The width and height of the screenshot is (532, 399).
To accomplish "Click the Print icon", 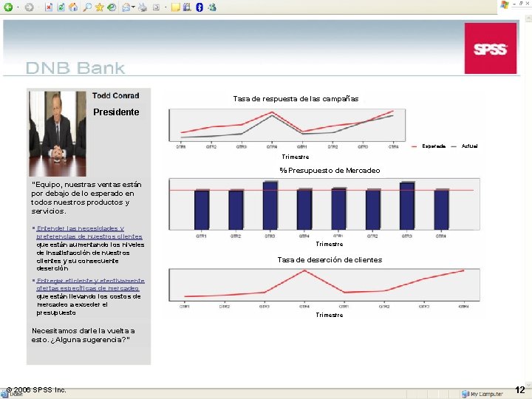I will pyautogui.click(x=143, y=7).
